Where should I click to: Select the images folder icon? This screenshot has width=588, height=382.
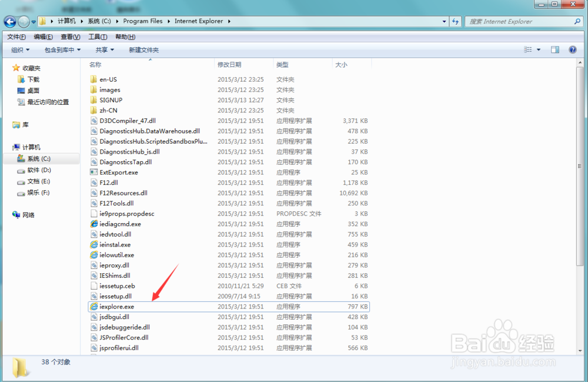click(x=93, y=89)
